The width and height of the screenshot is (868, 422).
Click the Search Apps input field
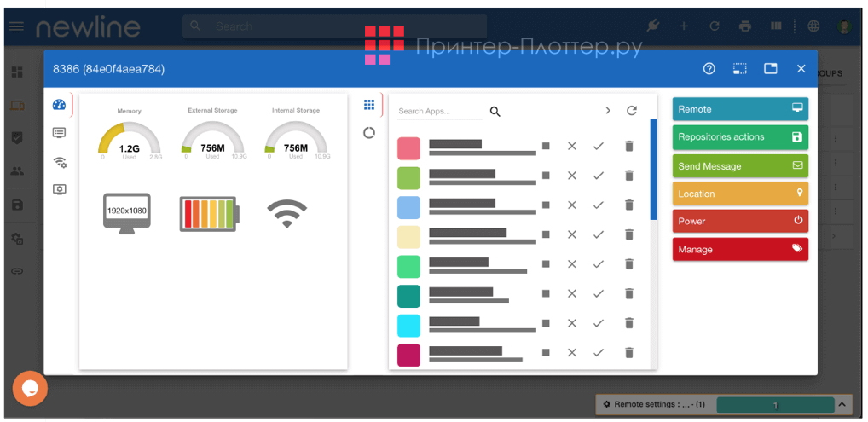(439, 112)
